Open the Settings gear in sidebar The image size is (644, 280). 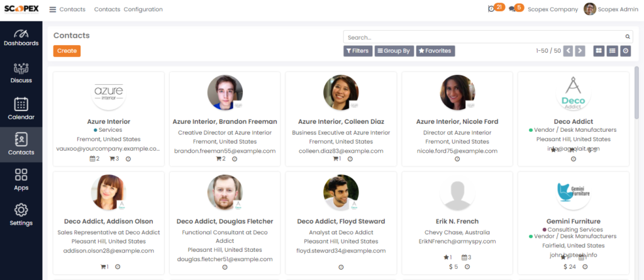(21, 215)
